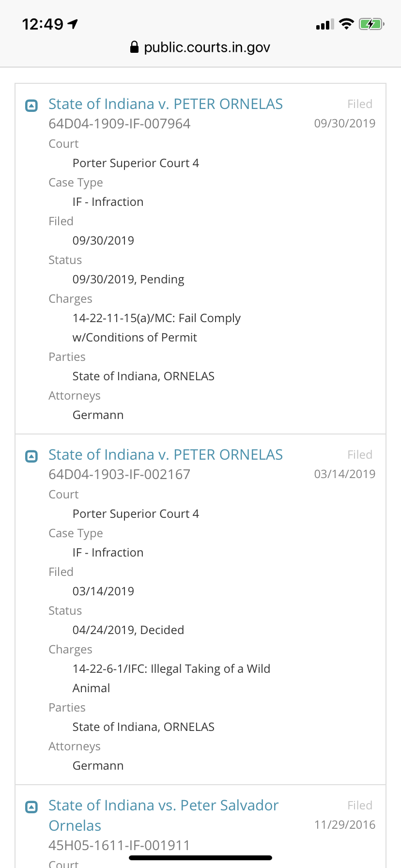
Task: Tap the location arrow icon by the time
Action: [x=73, y=24]
